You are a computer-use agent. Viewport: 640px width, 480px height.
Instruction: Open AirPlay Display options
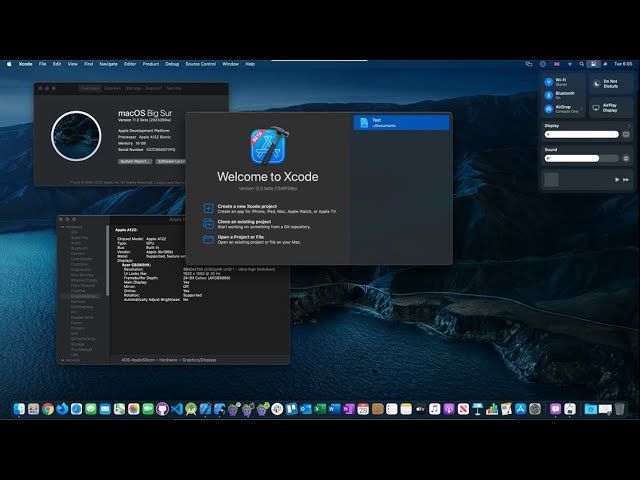[x=611, y=108]
